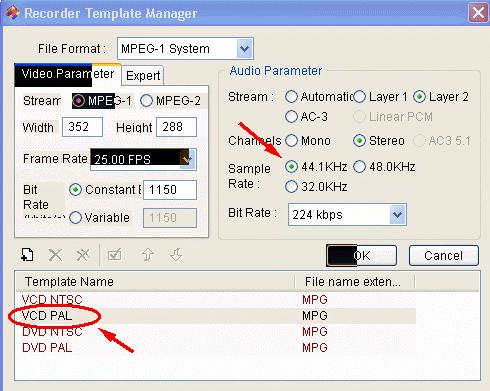Move template up with arrow icon
The height and width of the screenshot is (391, 490).
[148, 255]
